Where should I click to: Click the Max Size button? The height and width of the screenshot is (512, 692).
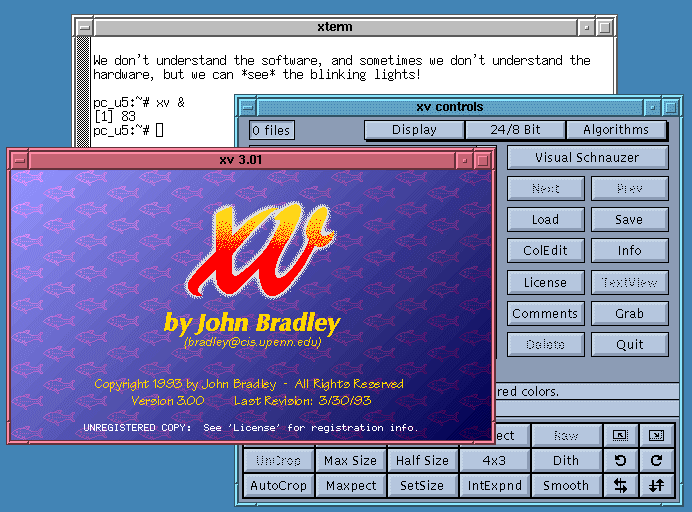[350, 460]
